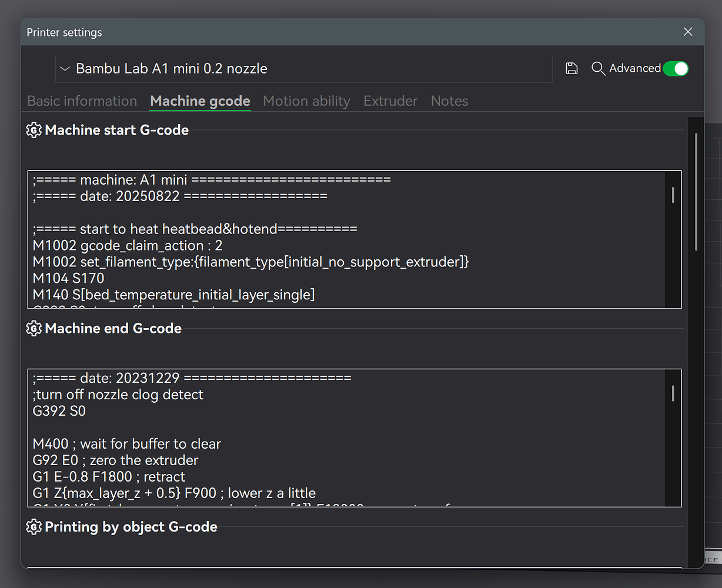The width and height of the screenshot is (722, 588).
Task: Click the ';===== machine: A1 mini' line
Action: click(212, 179)
